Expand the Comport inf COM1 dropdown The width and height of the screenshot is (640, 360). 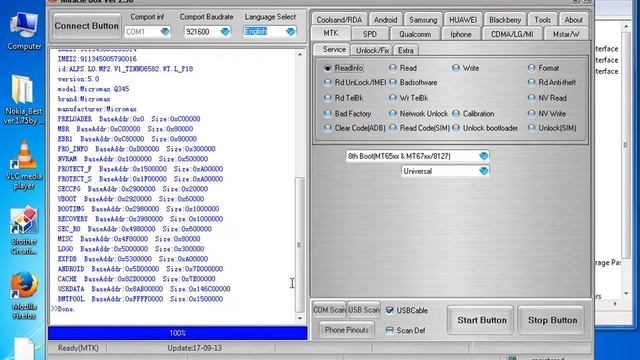click(165, 31)
